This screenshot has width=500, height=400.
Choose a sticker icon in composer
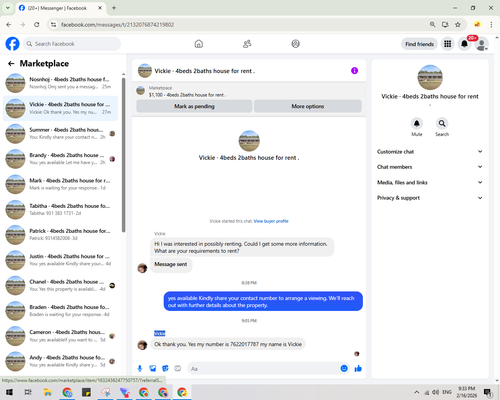(165, 368)
